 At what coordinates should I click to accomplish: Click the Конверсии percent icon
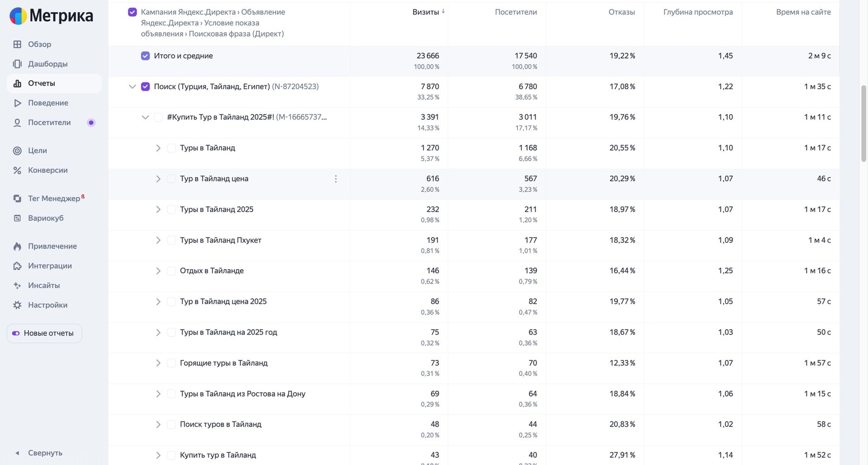[18, 170]
